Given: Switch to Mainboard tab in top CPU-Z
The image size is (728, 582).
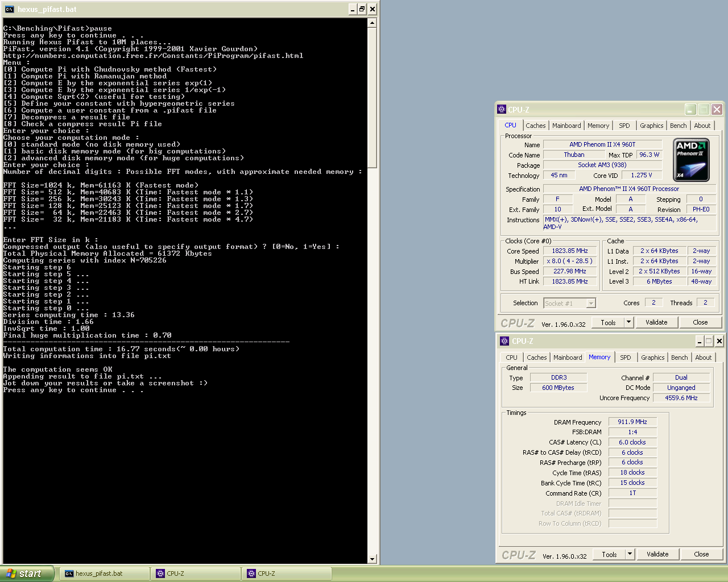Looking at the screenshot, I should (x=566, y=126).
